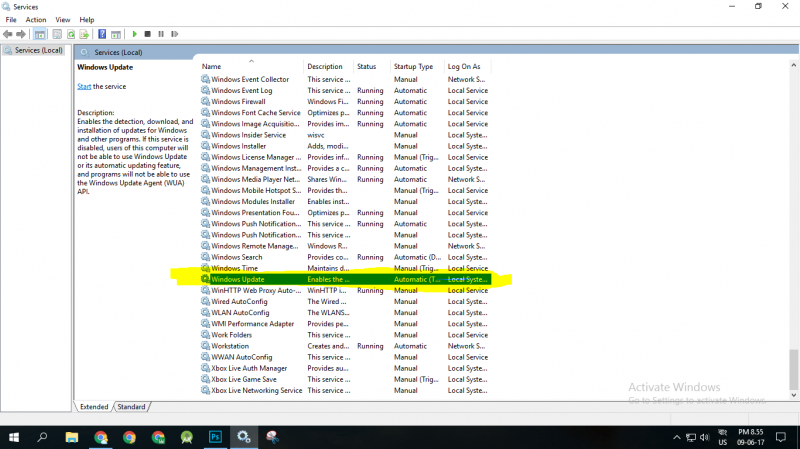Open the Properties toolbar icon
This screenshot has height=449, width=800.
57,34
